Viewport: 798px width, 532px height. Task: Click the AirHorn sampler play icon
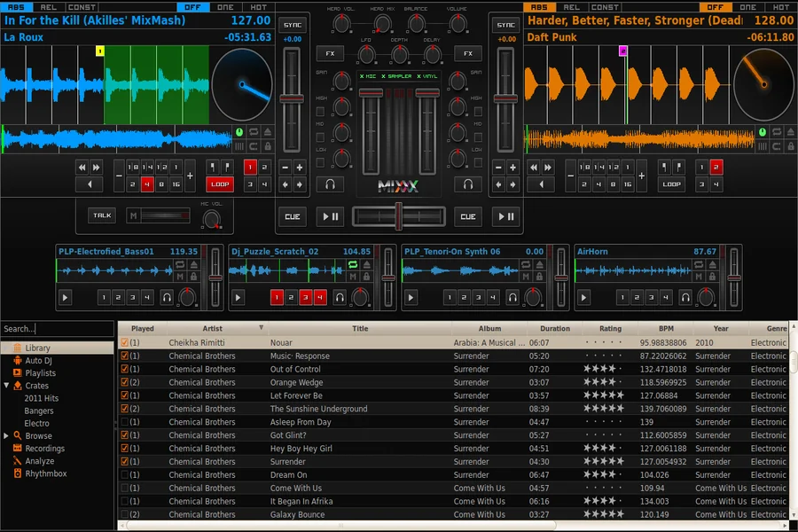click(583, 298)
